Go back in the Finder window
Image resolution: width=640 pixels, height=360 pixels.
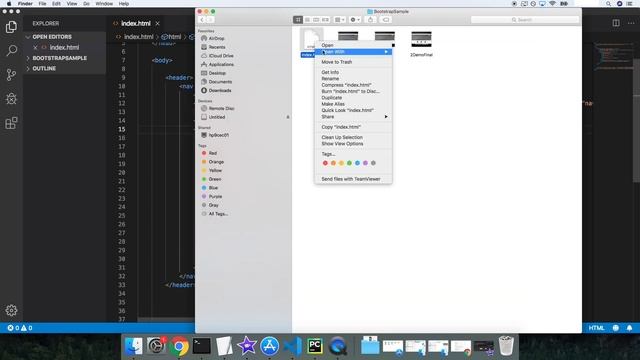point(202,20)
